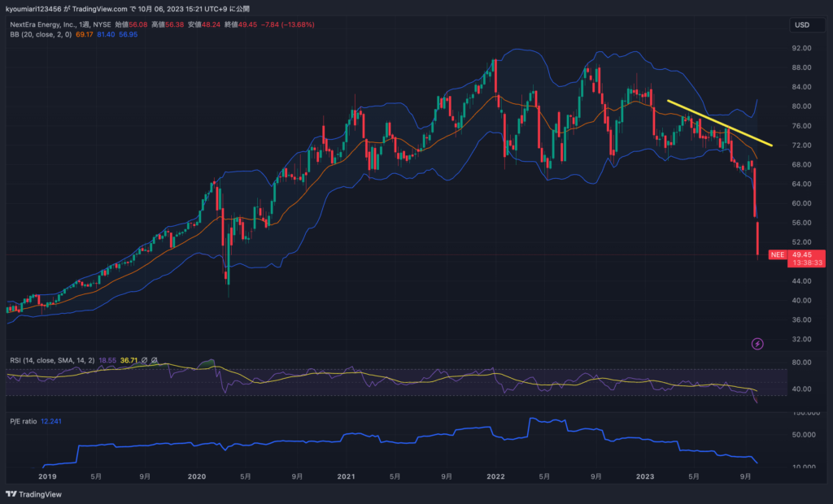This screenshot has height=504, width=833.
Task: Click the 2022 label on time axis
Action: pos(495,476)
